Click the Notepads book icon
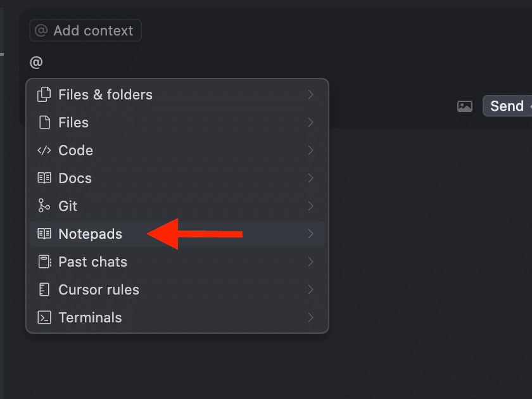 click(44, 234)
